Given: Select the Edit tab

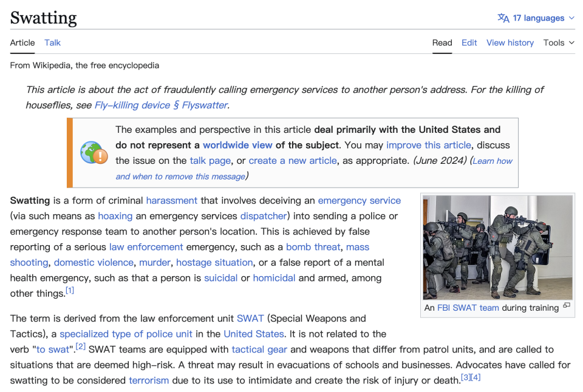Looking at the screenshot, I should 469,42.
